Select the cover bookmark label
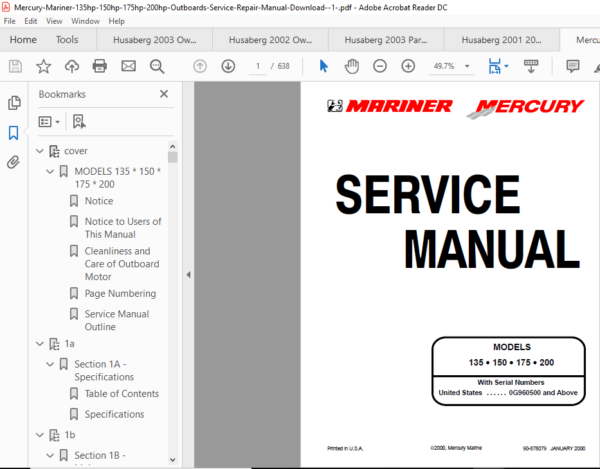This screenshot has height=469, width=600. click(x=76, y=151)
